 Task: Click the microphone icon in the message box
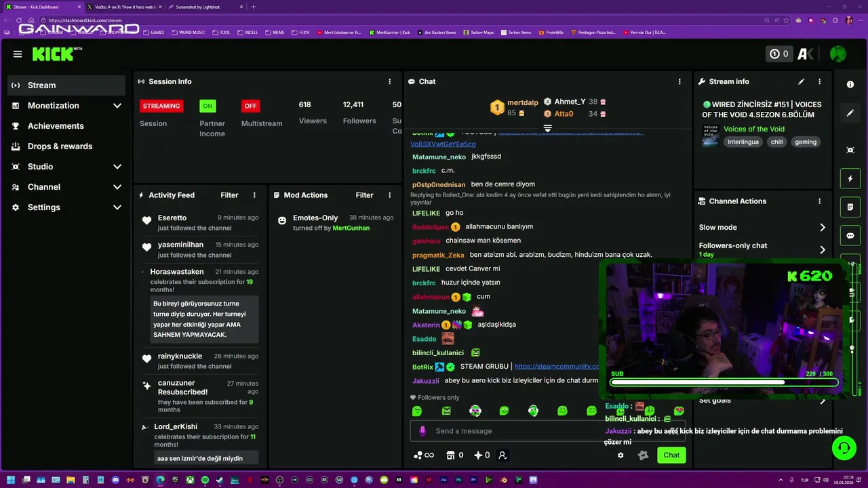click(x=422, y=431)
